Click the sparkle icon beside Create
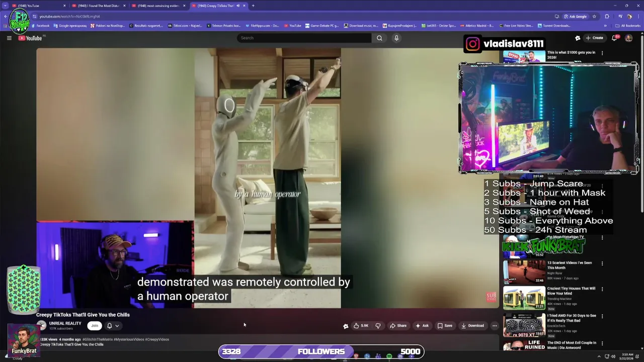This screenshot has width=644, height=362. coord(578,38)
